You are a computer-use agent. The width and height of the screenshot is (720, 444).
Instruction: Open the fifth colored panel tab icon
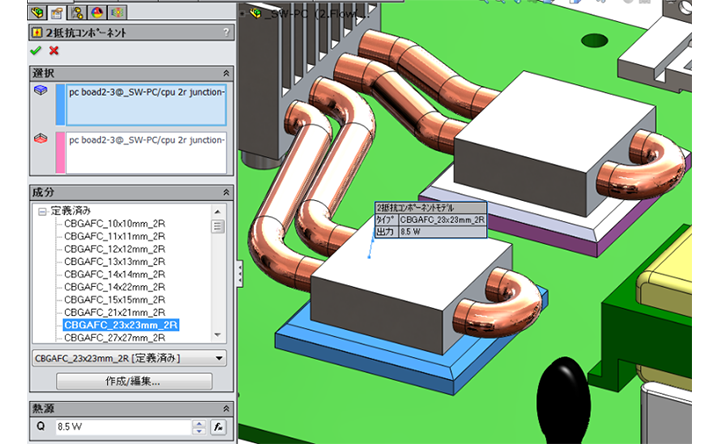(x=116, y=12)
